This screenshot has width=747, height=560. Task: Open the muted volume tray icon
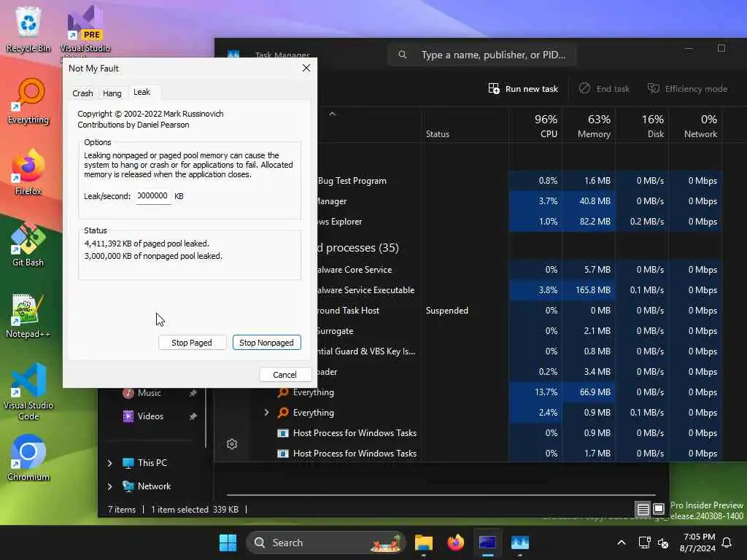(x=662, y=542)
